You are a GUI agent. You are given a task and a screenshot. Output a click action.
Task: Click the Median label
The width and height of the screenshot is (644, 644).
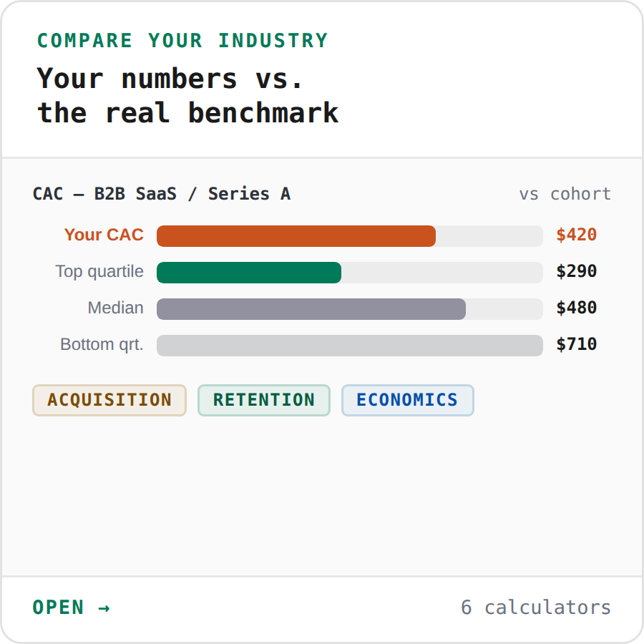point(116,308)
